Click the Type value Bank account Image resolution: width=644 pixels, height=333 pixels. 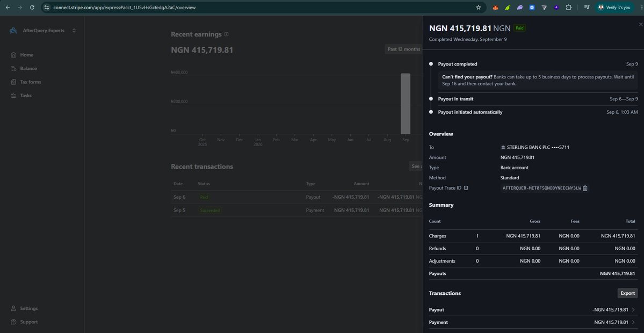514,168
